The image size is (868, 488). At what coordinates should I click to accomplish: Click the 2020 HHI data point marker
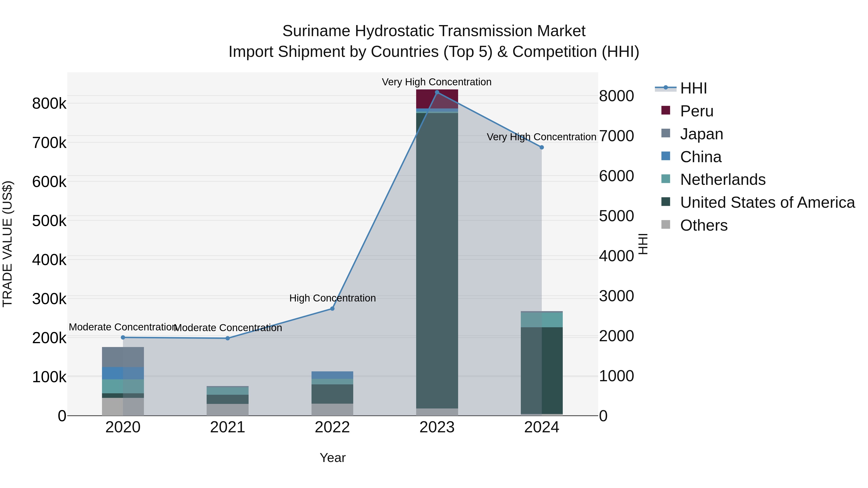click(x=123, y=337)
